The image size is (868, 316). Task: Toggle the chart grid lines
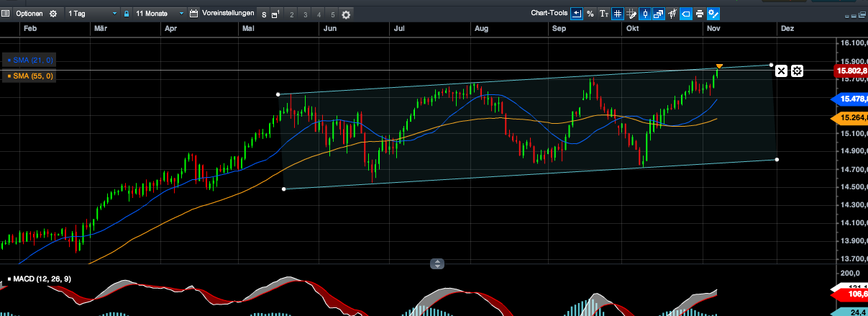(x=618, y=13)
